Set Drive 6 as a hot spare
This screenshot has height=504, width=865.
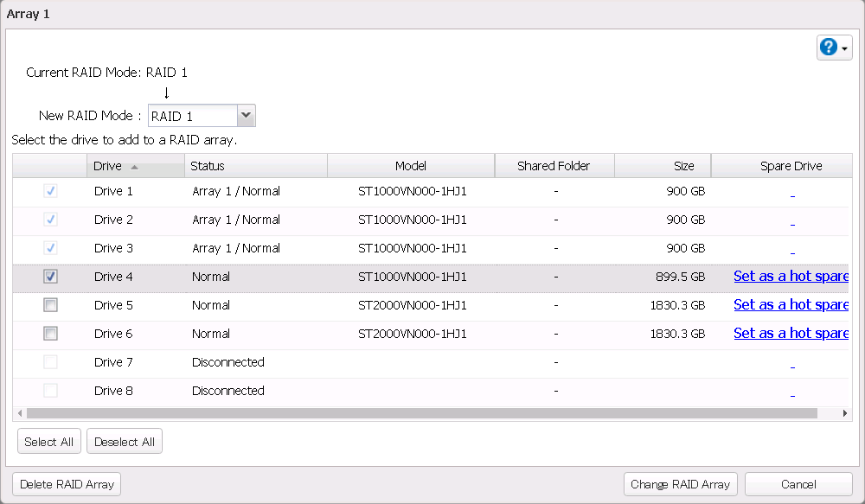[791, 334]
